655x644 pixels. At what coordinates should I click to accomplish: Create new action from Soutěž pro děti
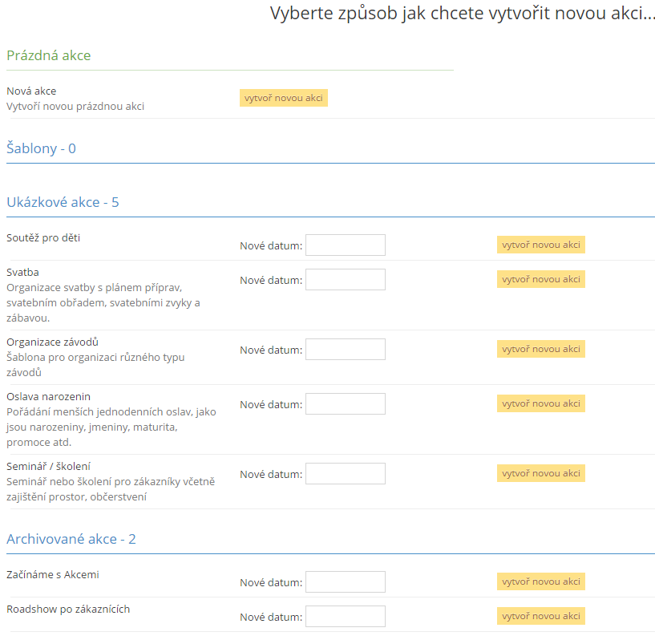540,245
